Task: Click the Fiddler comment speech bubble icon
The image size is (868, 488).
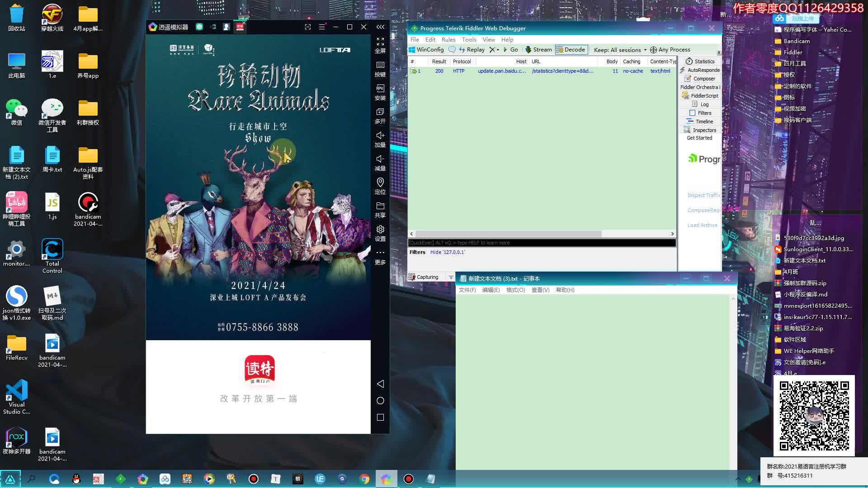Action: tap(452, 50)
